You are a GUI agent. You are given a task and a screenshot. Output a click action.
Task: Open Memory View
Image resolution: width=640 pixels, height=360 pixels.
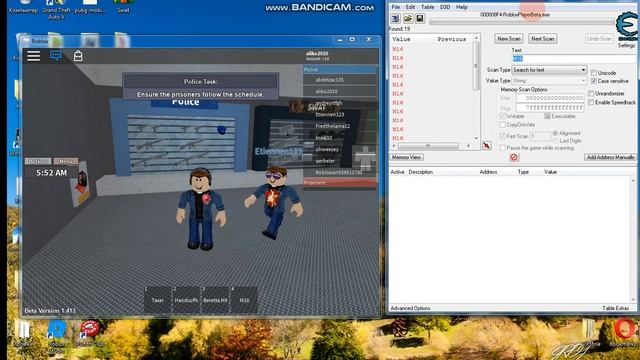(x=407, y=157)
